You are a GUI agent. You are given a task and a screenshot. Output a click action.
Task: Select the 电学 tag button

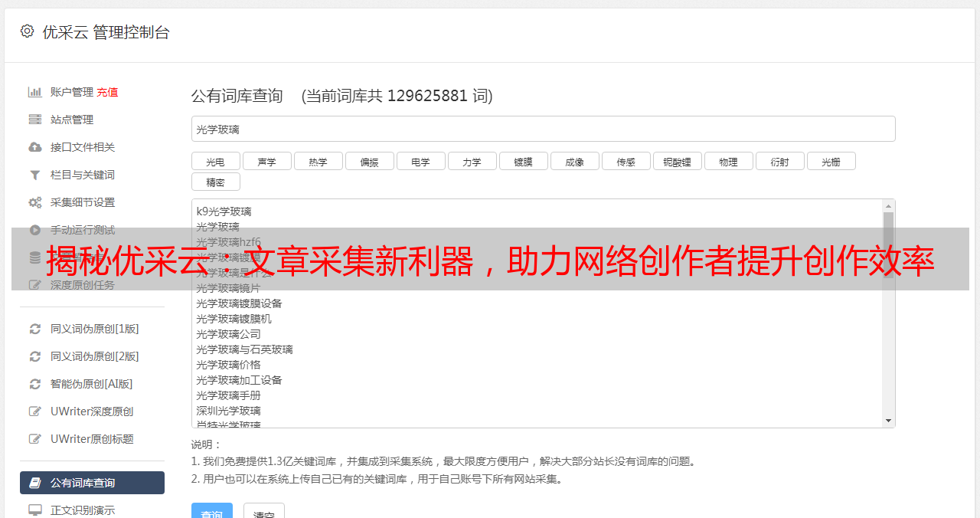pyautogui.click(x=420, y=161)
